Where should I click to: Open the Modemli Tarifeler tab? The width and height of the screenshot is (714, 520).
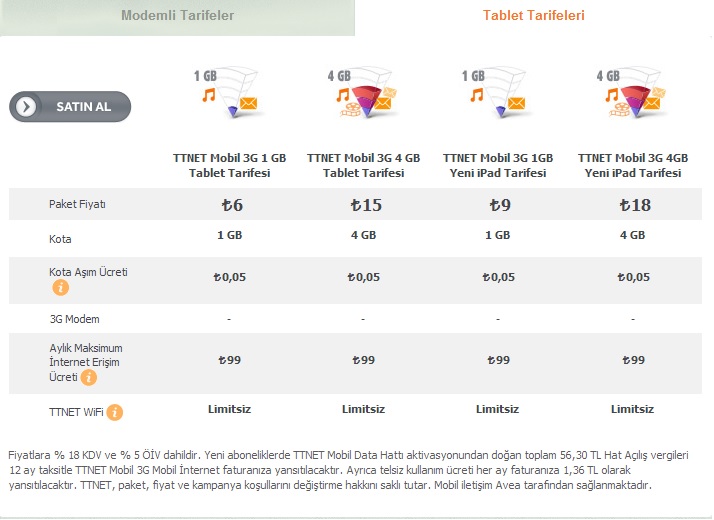coord(177,16)
